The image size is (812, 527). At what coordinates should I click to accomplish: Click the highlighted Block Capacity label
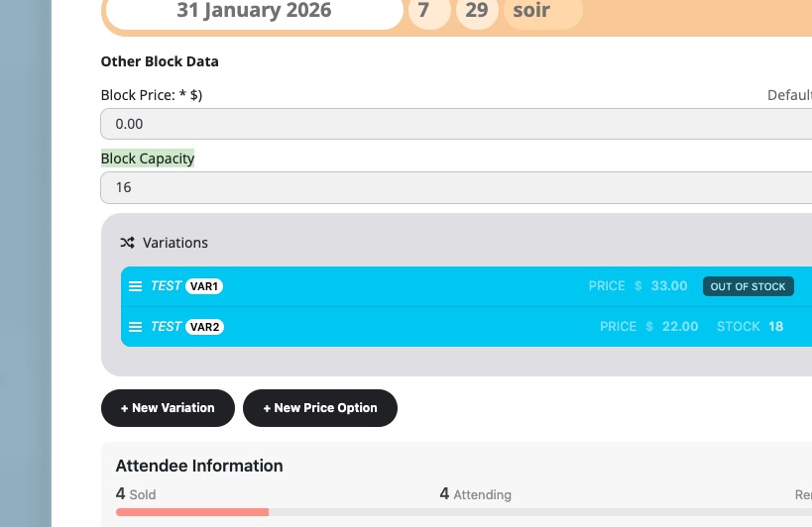tap(148, 158)
